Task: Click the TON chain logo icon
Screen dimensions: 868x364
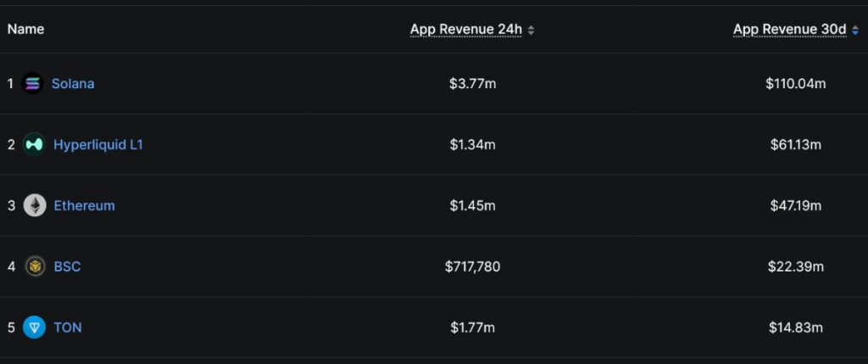Action: 35,328
